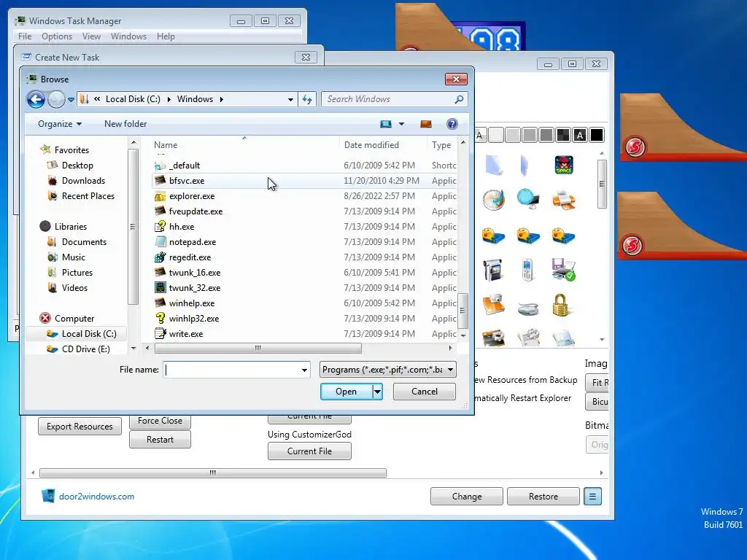Select CD Drive (E:) in navigation pane
Screen dimensions: 747x560
point(86,349)
